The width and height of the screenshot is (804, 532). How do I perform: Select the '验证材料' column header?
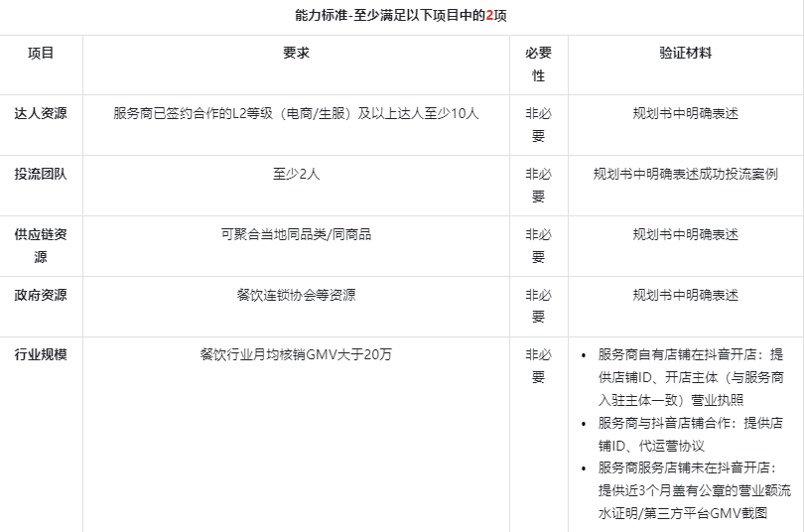pos(686,53)
